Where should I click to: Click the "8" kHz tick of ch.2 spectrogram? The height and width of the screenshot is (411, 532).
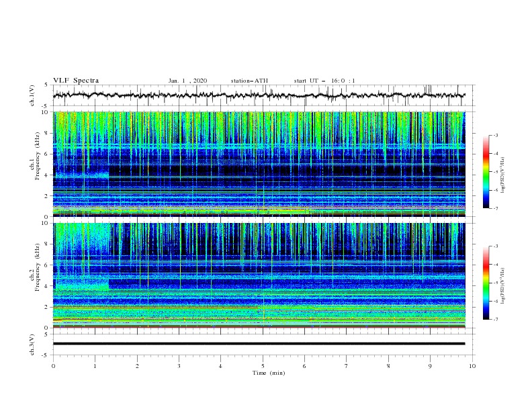46,244
